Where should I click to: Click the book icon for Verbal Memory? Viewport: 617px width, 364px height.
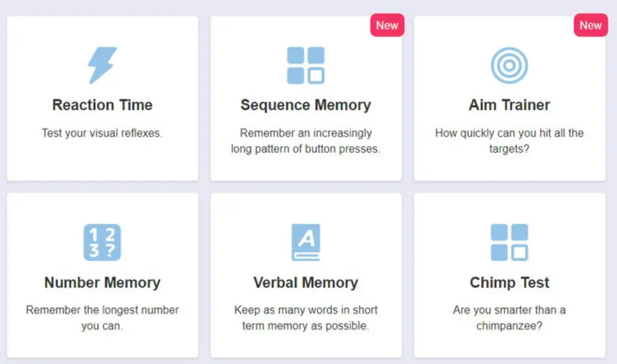305,241
